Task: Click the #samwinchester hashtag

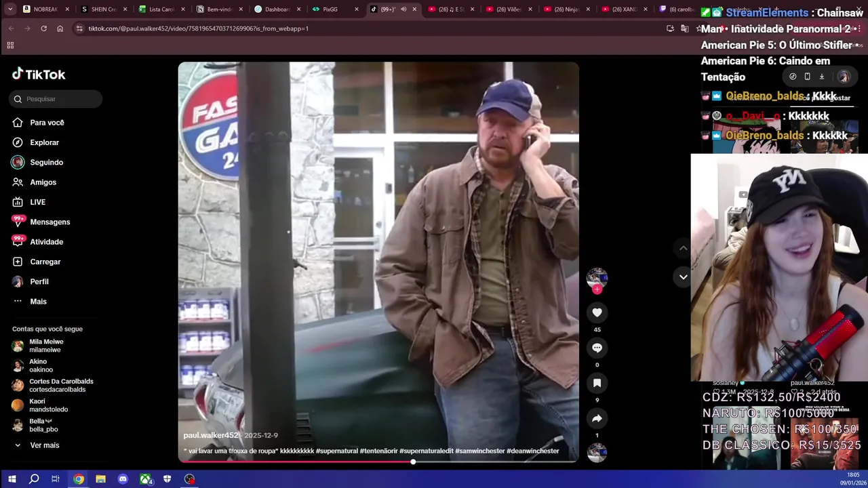Action: [x=479, y=451]
